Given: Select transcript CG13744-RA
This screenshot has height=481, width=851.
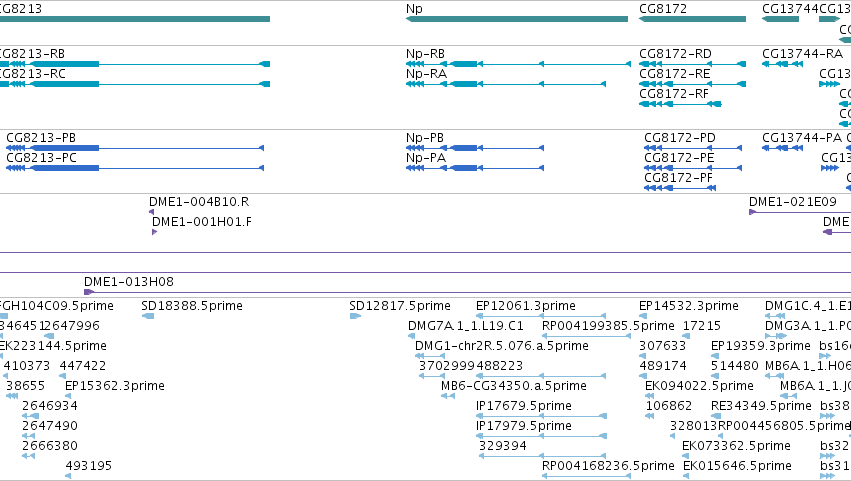Looking at the screenshot, I should pos(782,64).
